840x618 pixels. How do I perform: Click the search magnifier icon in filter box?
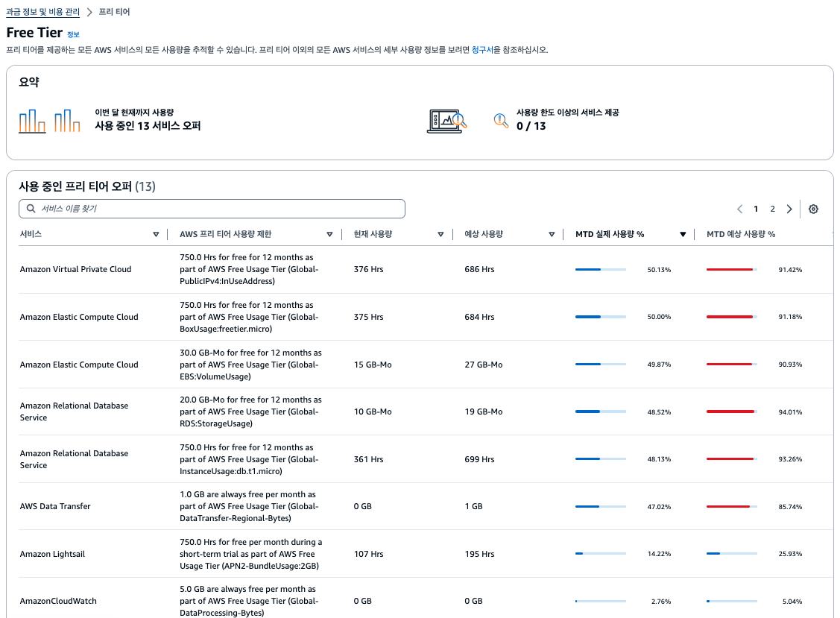[x=31, y=209]
